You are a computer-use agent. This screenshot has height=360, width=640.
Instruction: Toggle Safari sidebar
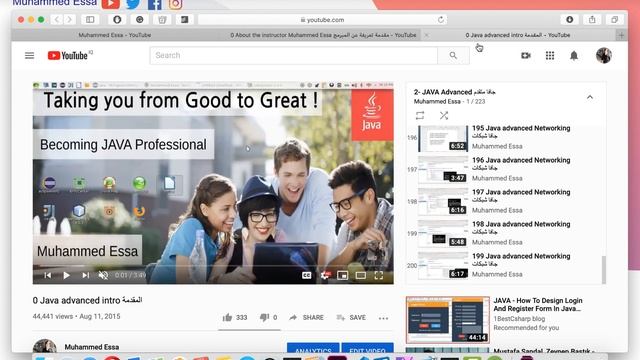click(90, 20)
